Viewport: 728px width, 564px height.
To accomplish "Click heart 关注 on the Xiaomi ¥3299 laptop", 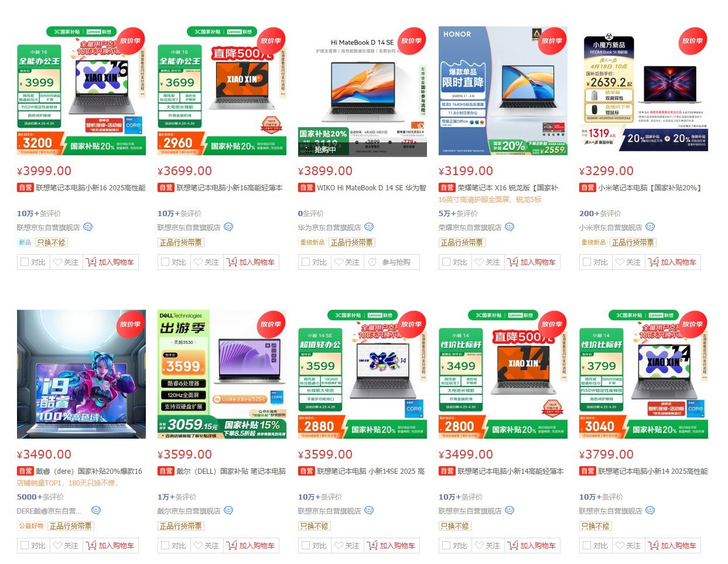I will (628, 262).
